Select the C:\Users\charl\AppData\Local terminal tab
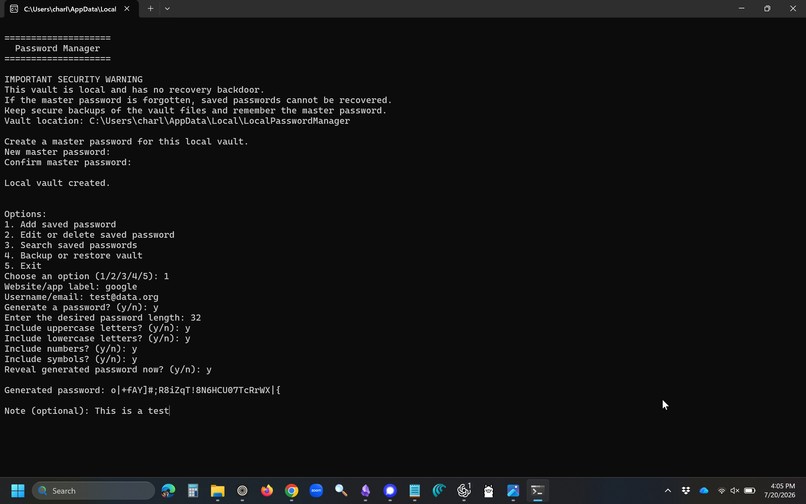The height and width of the screenshot is (504, 806). tap(69, 9)
